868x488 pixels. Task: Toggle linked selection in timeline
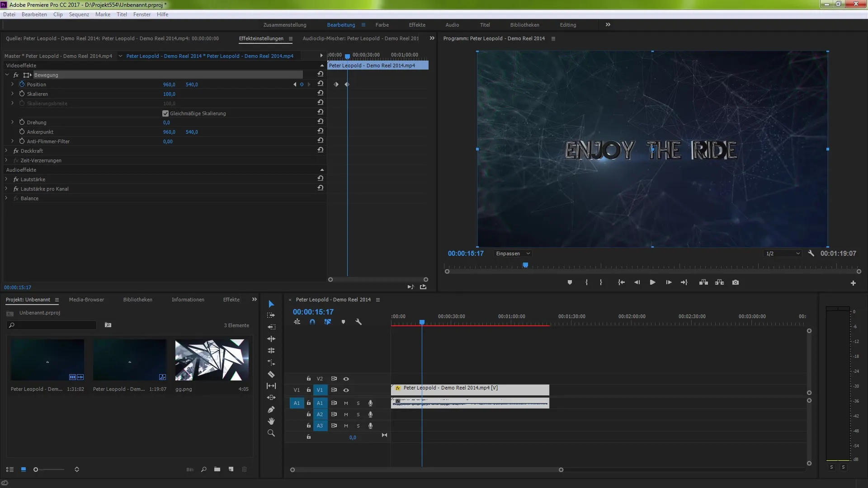pos(328,322)
